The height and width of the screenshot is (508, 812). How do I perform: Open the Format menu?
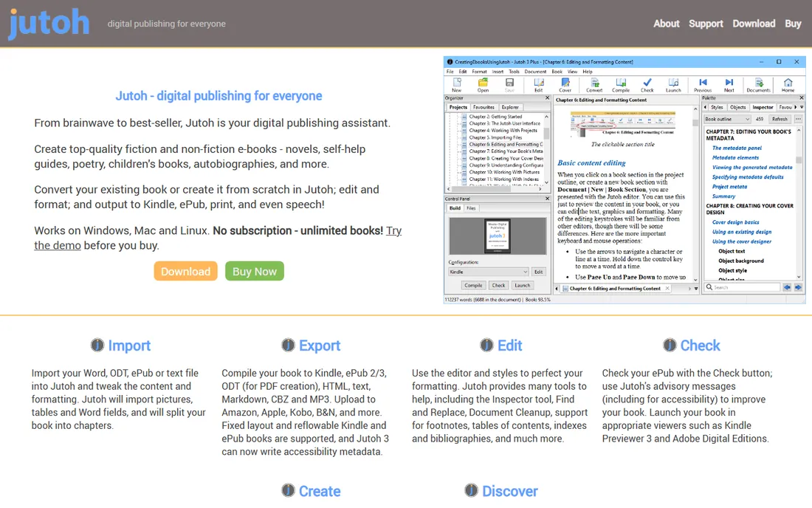[x=479, y=72]
